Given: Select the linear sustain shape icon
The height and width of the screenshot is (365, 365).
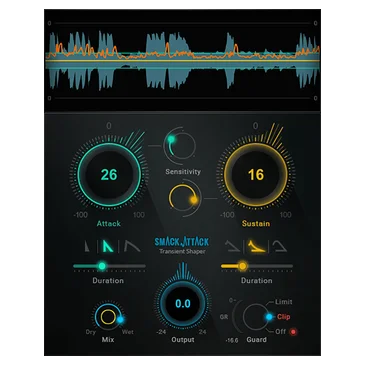Looking at the screenshot, I should pos(233,247).
